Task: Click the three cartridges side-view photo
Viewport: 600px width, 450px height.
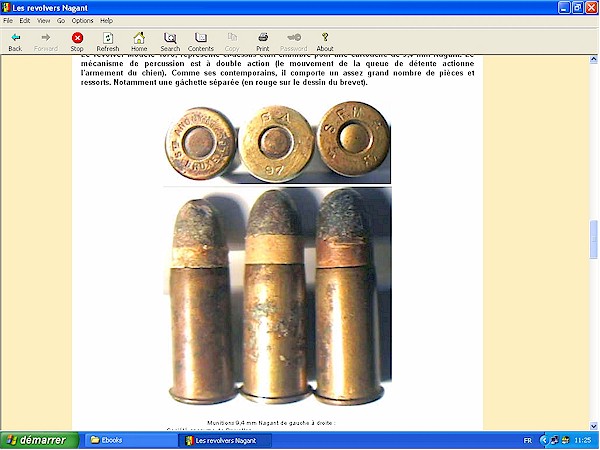Action: click(x=277, y=297)
